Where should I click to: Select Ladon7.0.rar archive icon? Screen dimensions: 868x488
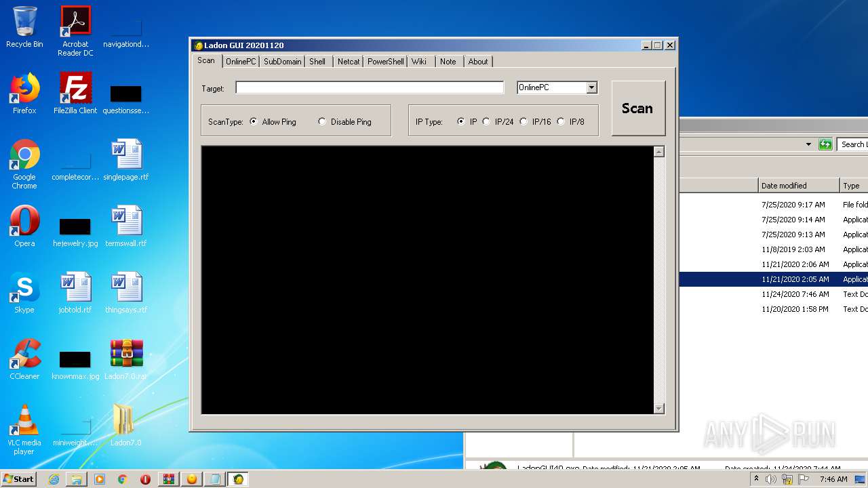126,360
